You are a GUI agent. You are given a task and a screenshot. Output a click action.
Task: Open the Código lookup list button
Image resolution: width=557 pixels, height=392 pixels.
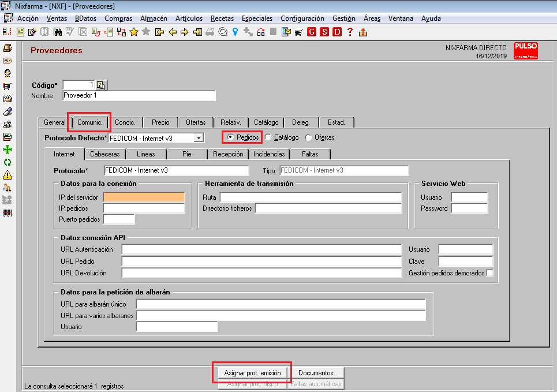point(101,85)
